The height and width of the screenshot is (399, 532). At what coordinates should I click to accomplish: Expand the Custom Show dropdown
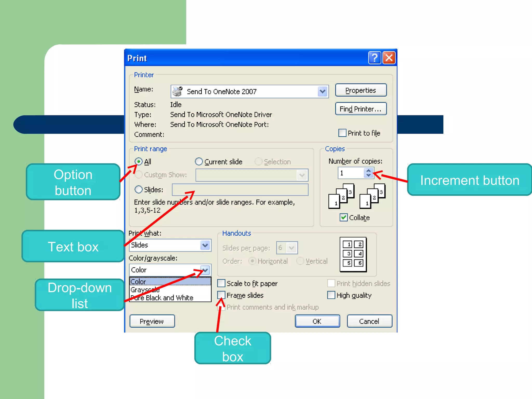pyautogui.click(x=302, y=175)
